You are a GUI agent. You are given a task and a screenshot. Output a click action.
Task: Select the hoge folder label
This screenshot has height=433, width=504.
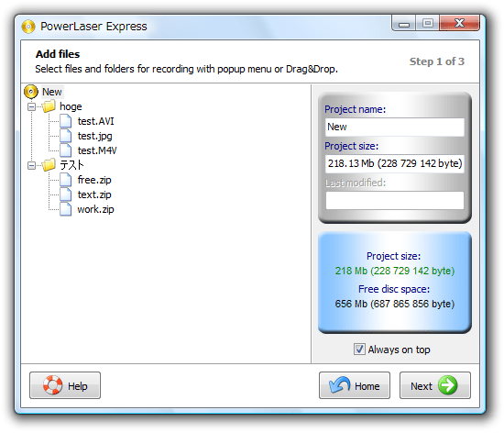(x=71, y=106)
